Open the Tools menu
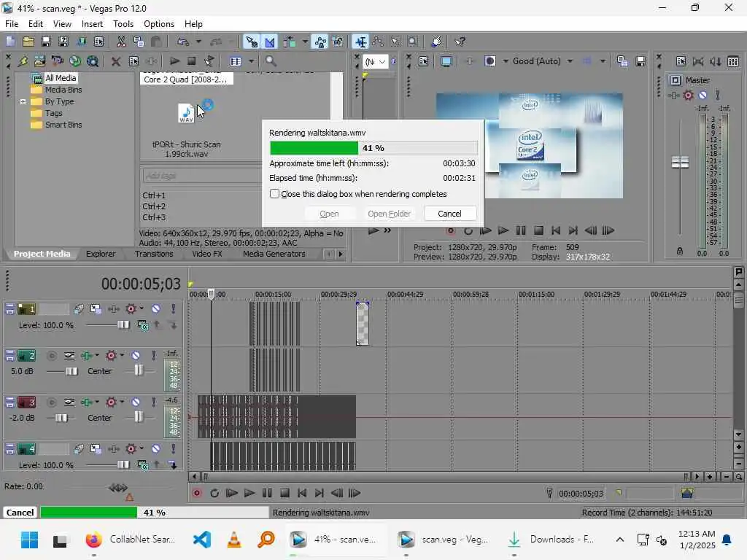 [x=123, y=24]
